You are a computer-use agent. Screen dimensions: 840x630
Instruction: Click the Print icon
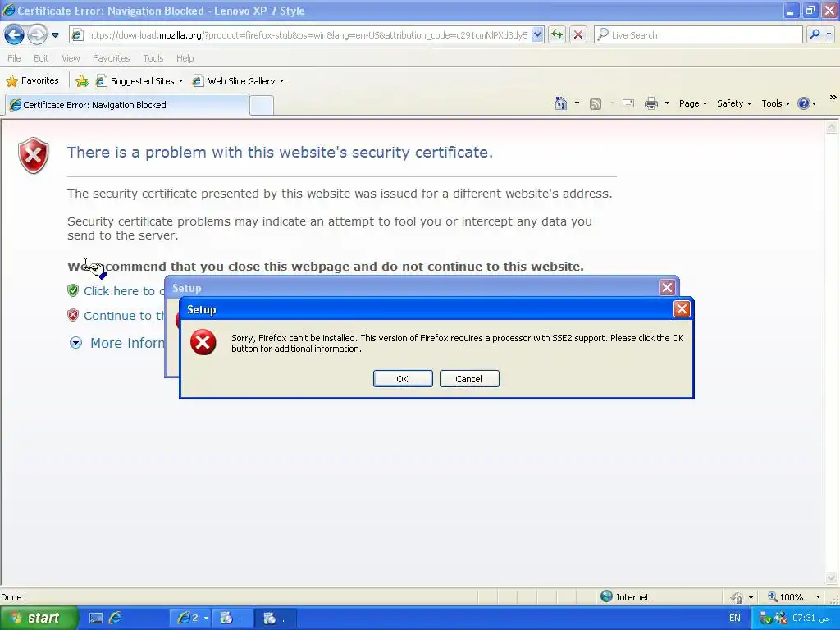click(651, 103)
